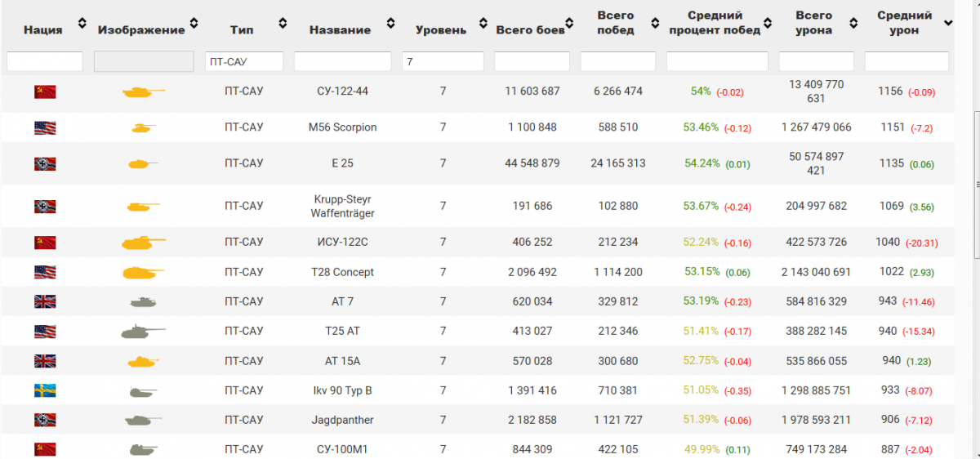Click the СУ-100М1 tank silhouette
Viewport: 980px width, 459px height.
[143, 449]
